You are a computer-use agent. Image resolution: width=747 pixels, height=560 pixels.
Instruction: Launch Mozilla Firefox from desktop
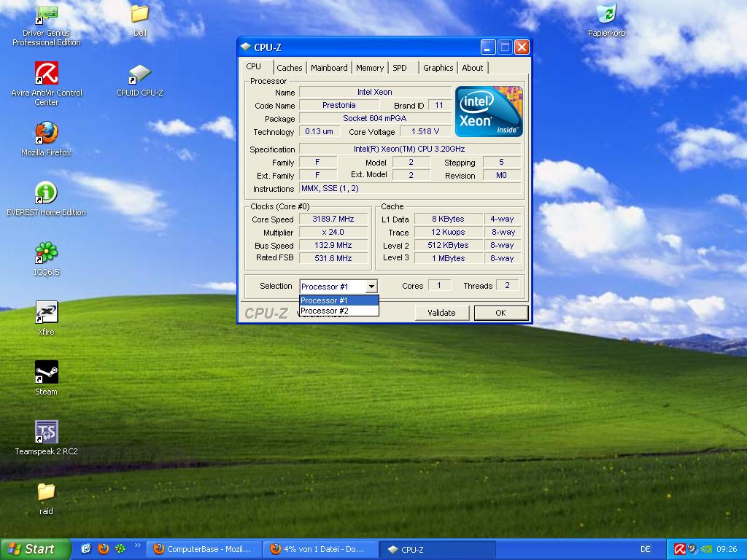click(46, 139)
